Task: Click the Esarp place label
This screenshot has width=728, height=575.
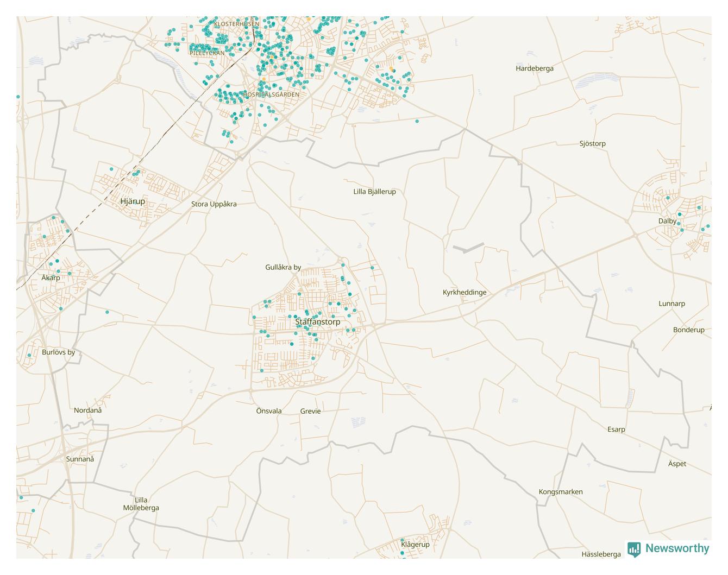Action: (616, 429)
